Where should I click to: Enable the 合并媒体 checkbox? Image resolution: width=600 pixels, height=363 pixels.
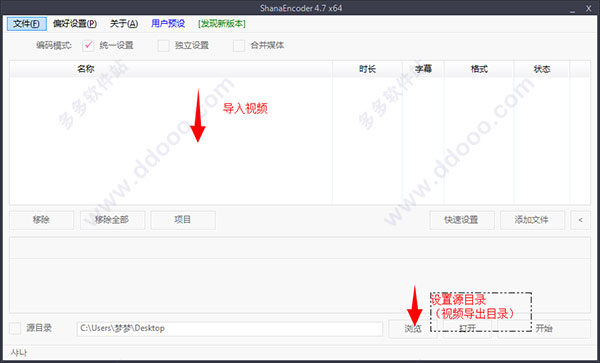point(239,46)
